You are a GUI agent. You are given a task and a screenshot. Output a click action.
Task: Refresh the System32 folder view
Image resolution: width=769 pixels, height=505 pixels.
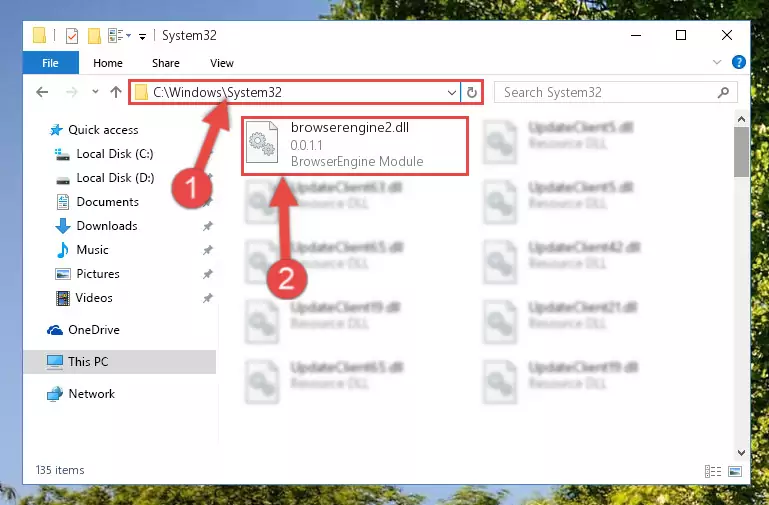pos(472,92)
